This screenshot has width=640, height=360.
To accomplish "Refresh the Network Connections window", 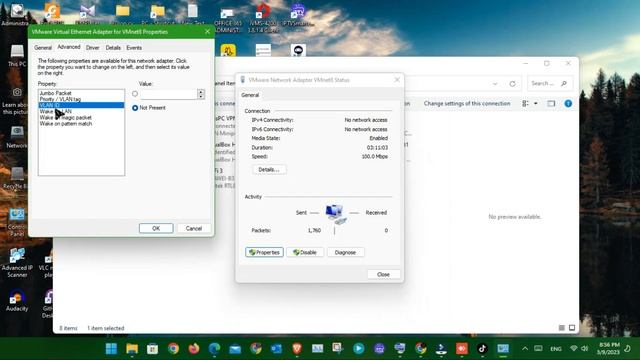I will pyautogui.click(x=512, y=84).
